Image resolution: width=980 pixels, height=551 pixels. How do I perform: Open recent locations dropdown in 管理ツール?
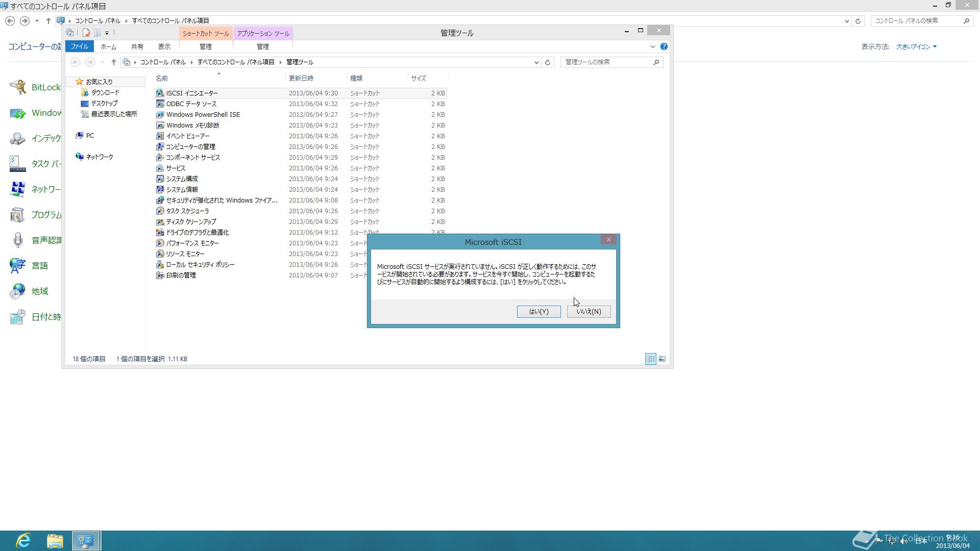tap(102, 62)
